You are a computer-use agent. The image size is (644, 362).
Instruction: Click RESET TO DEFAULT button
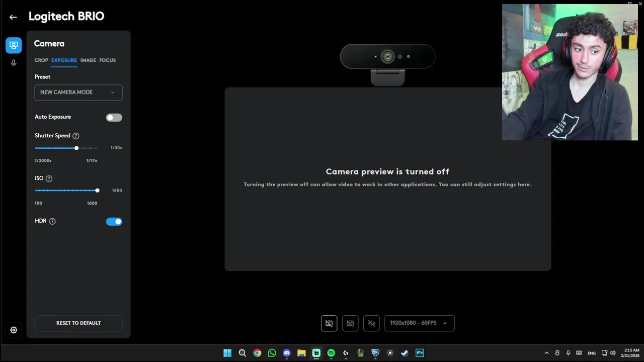78,323
